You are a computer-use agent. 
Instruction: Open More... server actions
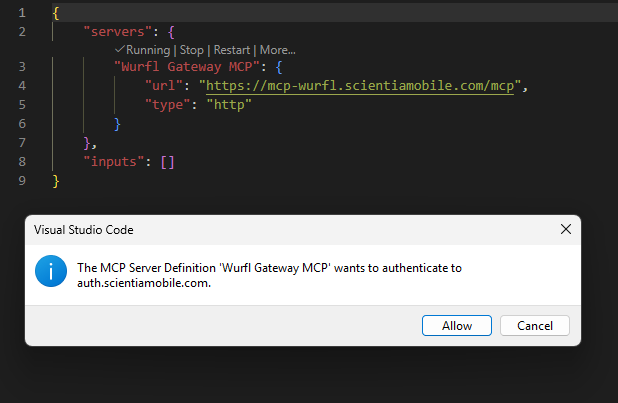coord(277,50)
